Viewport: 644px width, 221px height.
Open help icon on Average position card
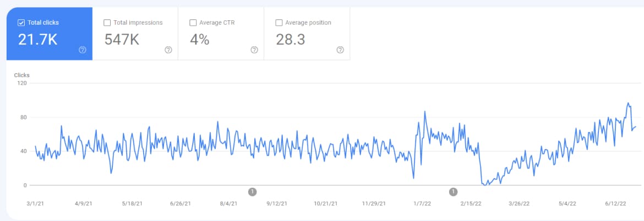[x=340, y=49]
